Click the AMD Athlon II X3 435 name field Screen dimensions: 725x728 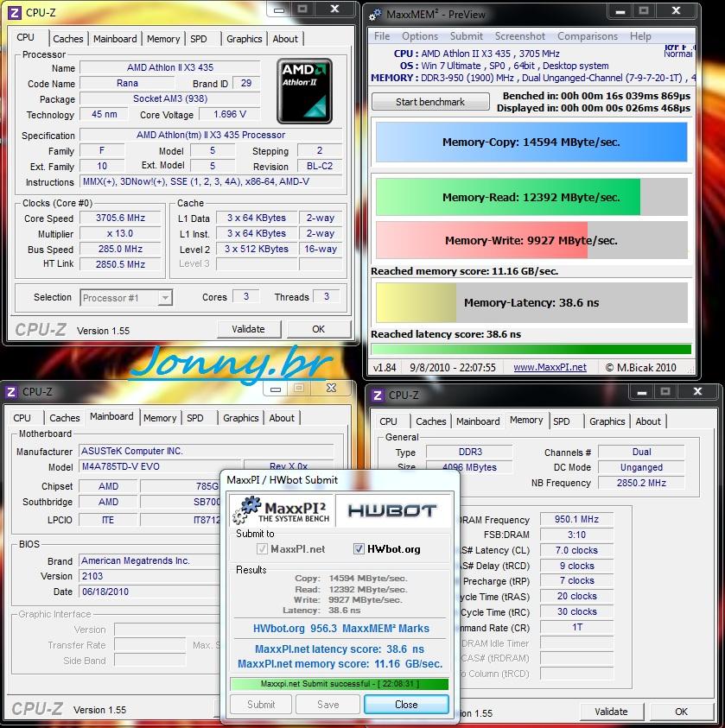click(170, 67)
